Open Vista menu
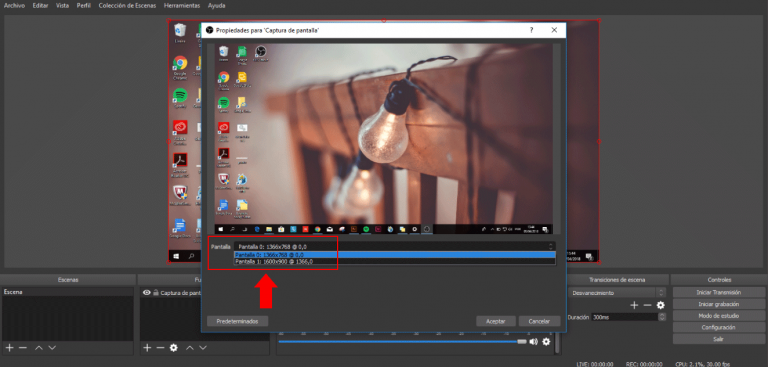The width and height of the screenshot is (768, 367). tap(62, 6)
